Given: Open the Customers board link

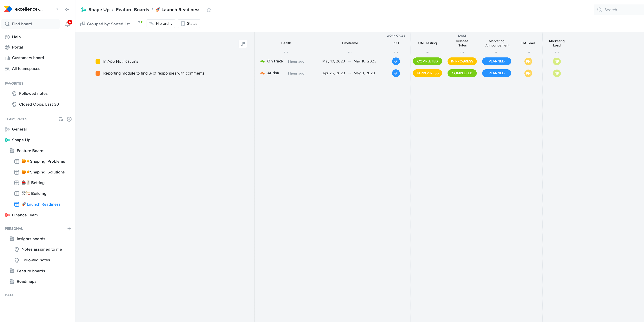Looking at the screenshot, I should coord(28,58).
